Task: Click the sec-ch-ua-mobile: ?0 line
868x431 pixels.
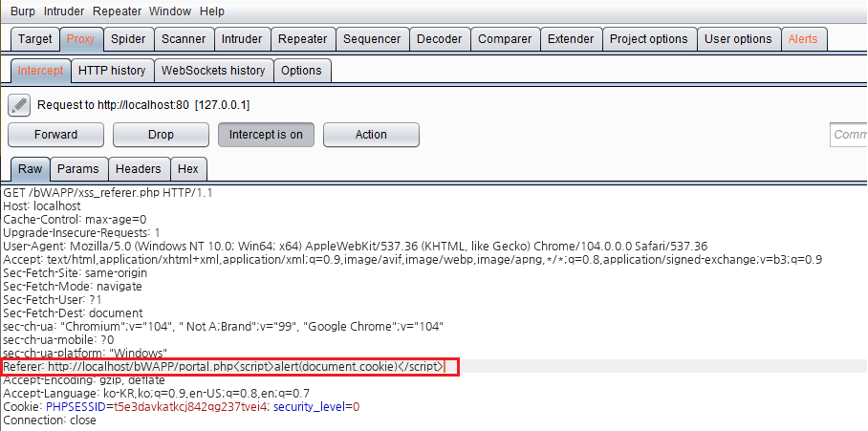Action: [x=58, y=339]
